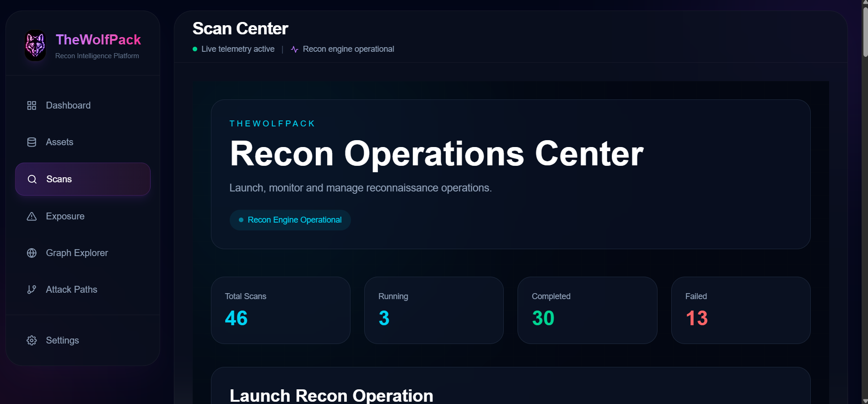This screenshot has height=404, width=868.
Task: Click the Scan Center heading
Action: (x=240, y=28)
